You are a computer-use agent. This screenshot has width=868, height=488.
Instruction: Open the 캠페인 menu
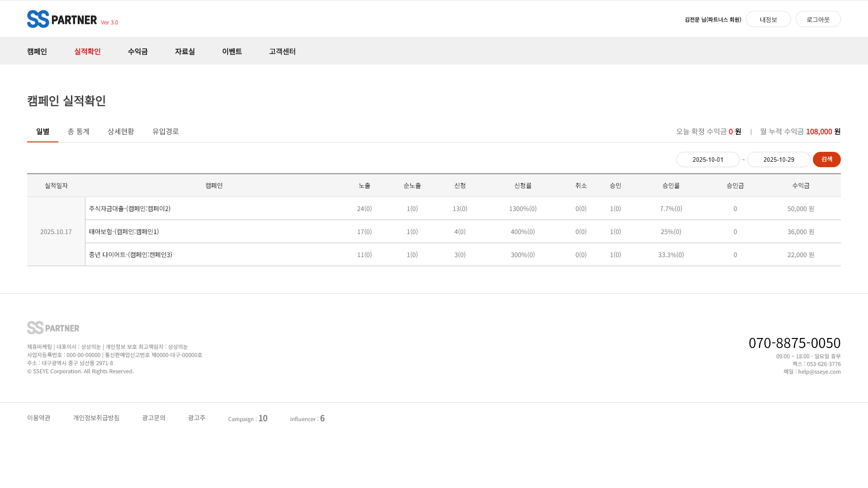click(x=37, y=52)
